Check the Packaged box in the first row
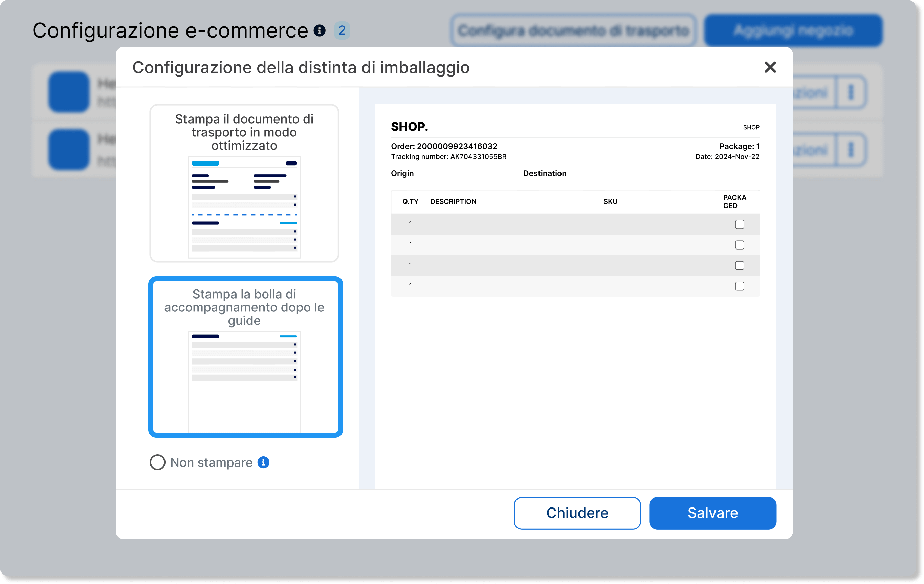 point(740,224)
